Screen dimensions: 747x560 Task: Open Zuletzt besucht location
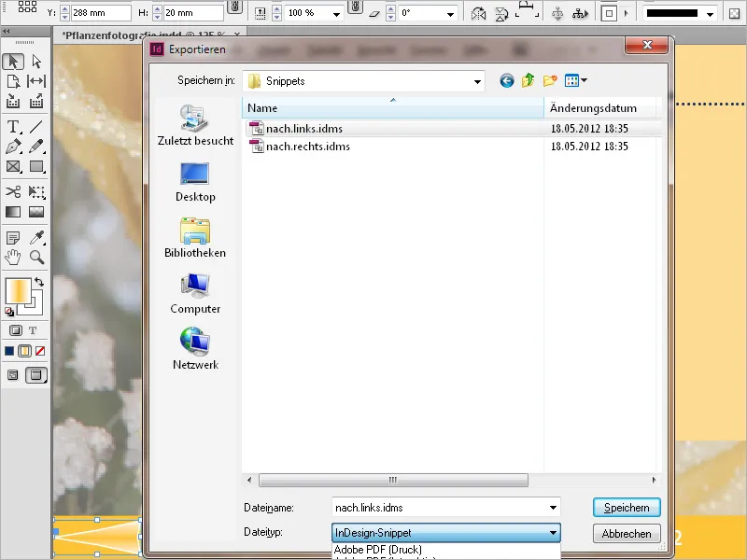click(195, 126)
